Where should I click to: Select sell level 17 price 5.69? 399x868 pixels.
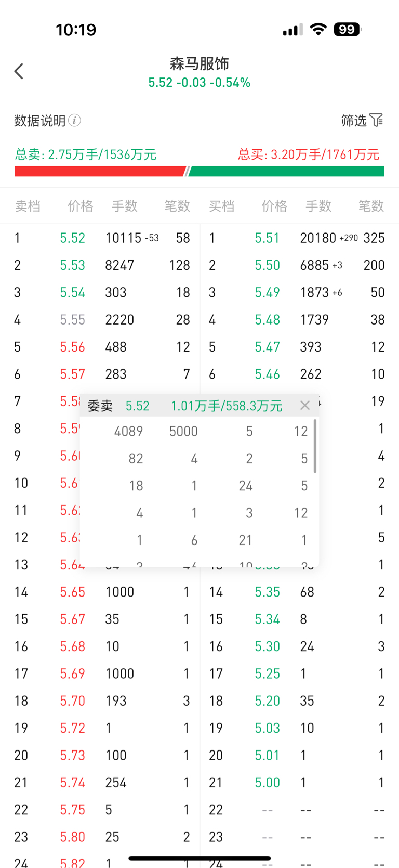(x=72, y=673)
